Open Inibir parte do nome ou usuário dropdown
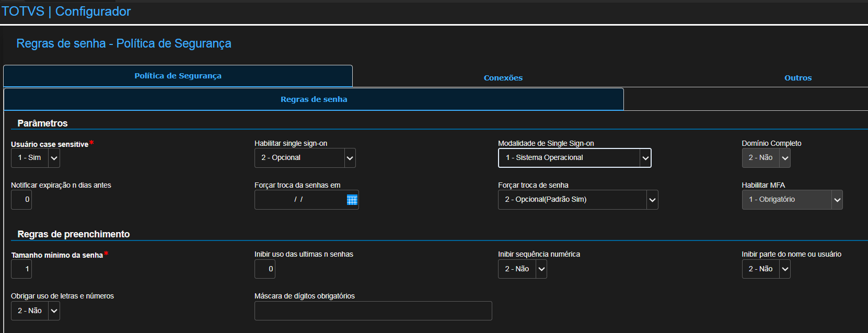Image resolution: width=868 pixels, height=333 pixels. click(784, 269)
